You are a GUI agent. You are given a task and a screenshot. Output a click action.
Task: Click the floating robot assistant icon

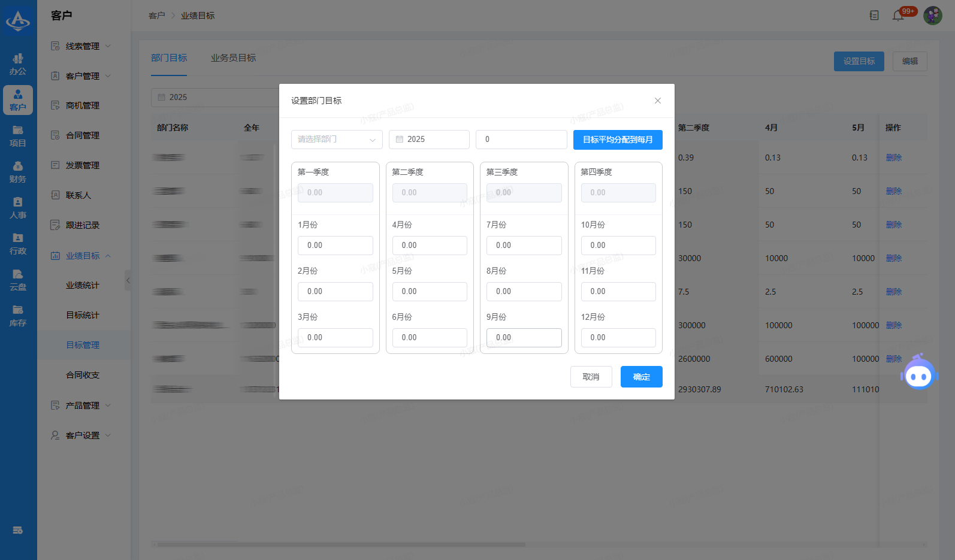pos(918,373)
